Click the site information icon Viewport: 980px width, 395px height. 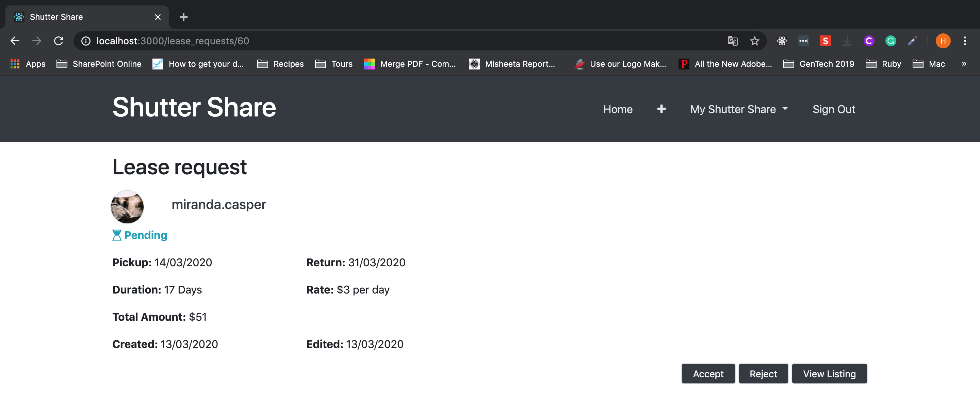click(86, 41)
